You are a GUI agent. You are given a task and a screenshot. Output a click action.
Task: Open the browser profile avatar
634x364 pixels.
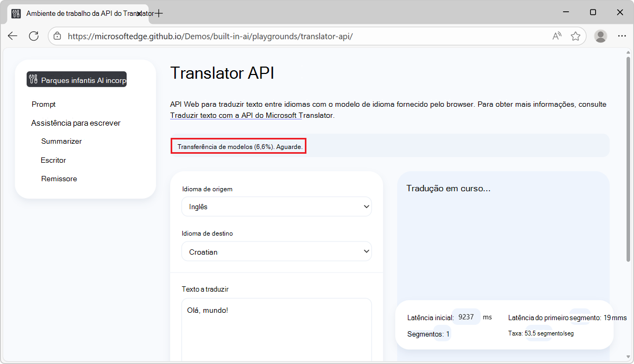point(601,36)
